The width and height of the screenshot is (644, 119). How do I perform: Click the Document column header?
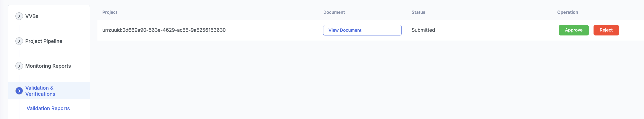[334, 12]
